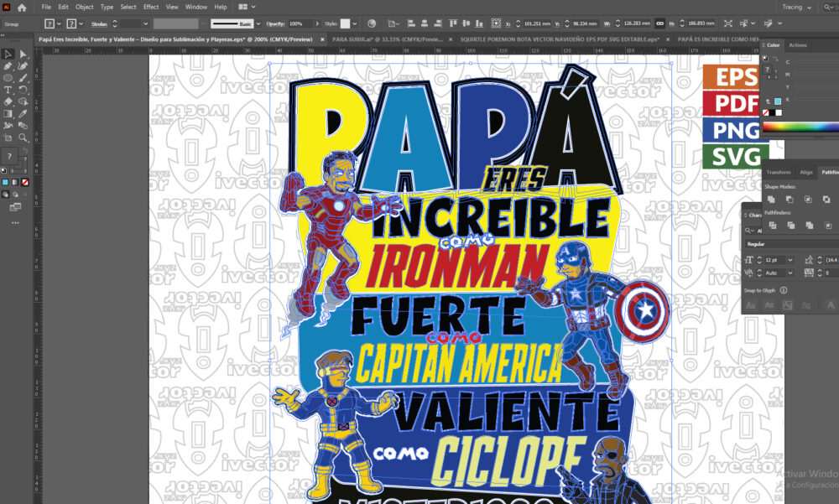Switch to SQUIRTLE POKEMON BOTA document tab

coord(559,39)
